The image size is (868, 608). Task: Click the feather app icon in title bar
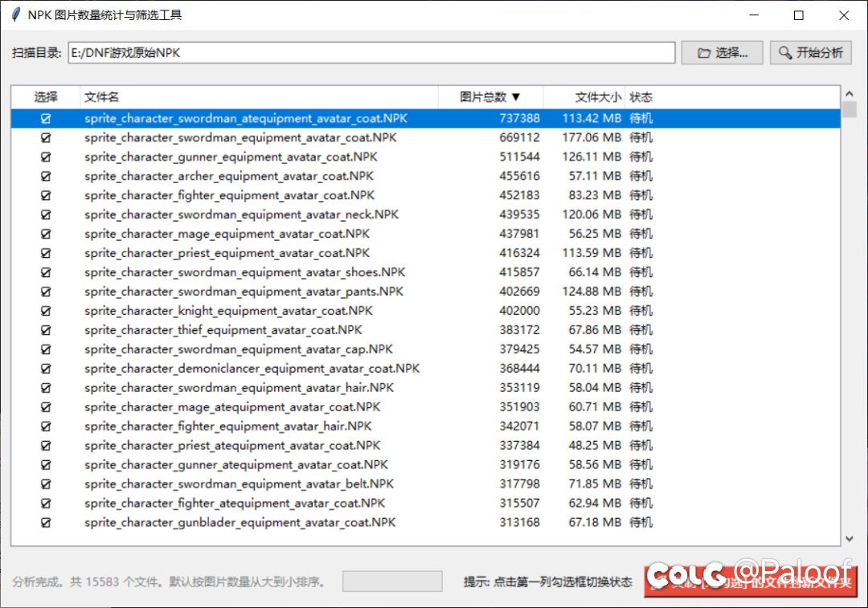(15, 15)
